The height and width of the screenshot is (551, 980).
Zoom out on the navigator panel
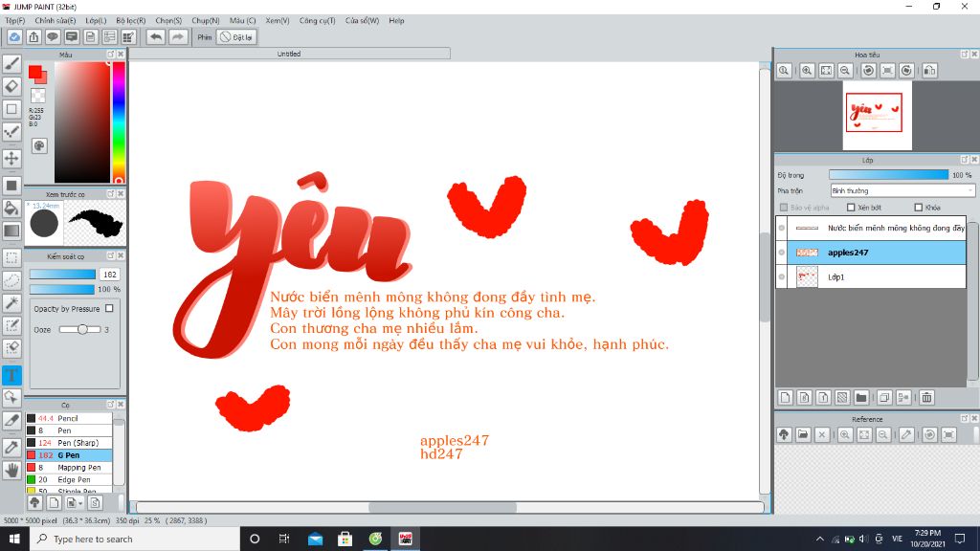click(x=845, y=71)
